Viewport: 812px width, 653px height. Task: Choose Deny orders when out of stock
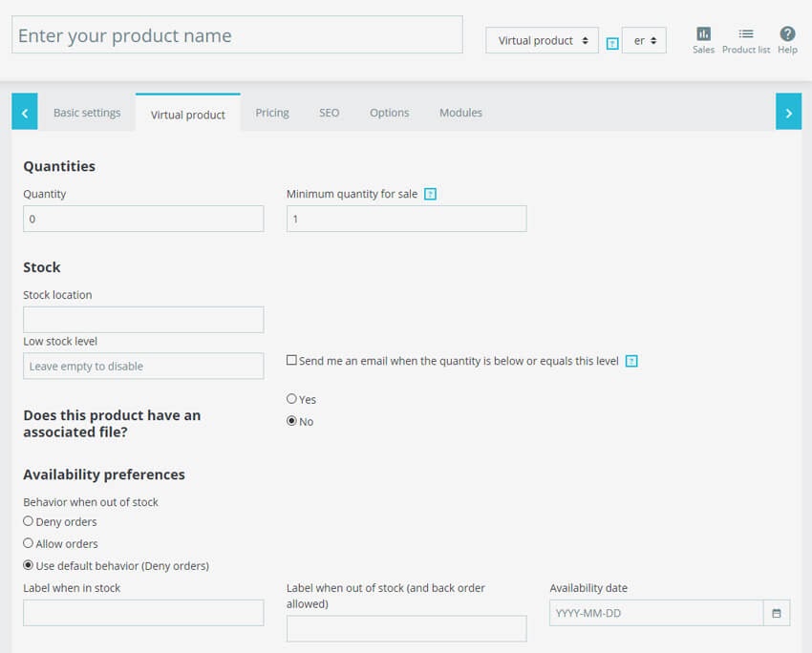coord(30,521)
